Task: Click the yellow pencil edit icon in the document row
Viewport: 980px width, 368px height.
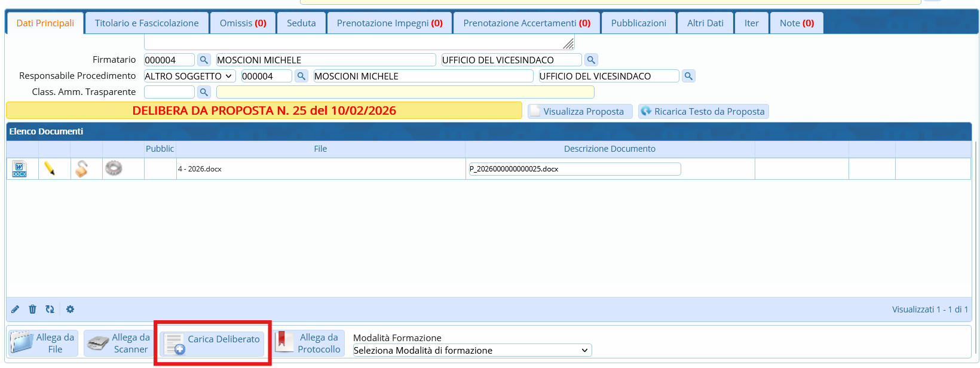Action: pos(50,169)
